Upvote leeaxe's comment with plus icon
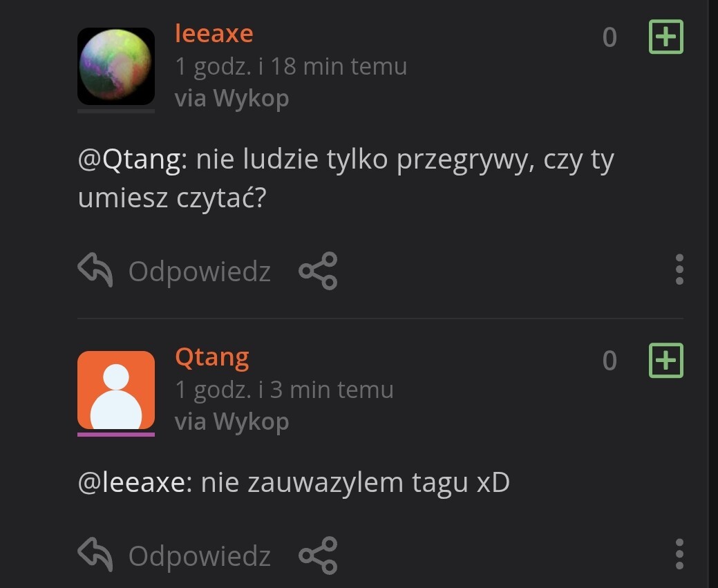The image size is (718, 588). (665, 37)
